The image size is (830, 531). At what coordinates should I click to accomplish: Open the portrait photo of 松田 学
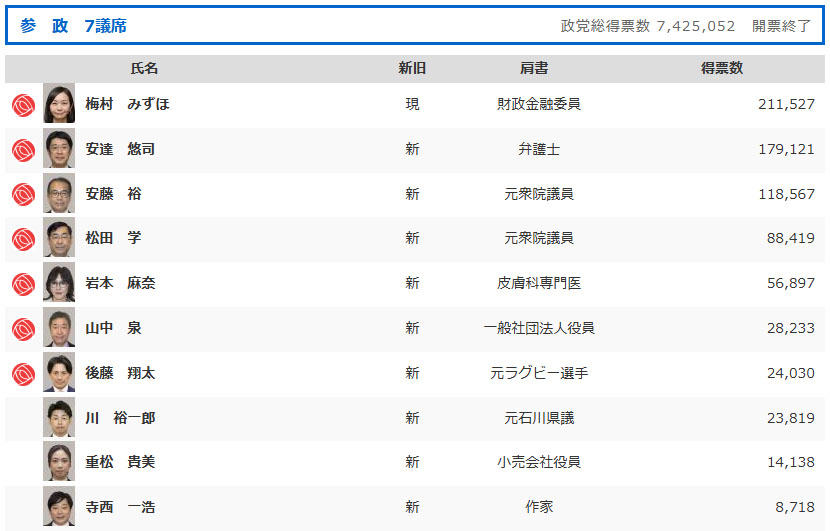pyautogui.click(x=59, y=238)
